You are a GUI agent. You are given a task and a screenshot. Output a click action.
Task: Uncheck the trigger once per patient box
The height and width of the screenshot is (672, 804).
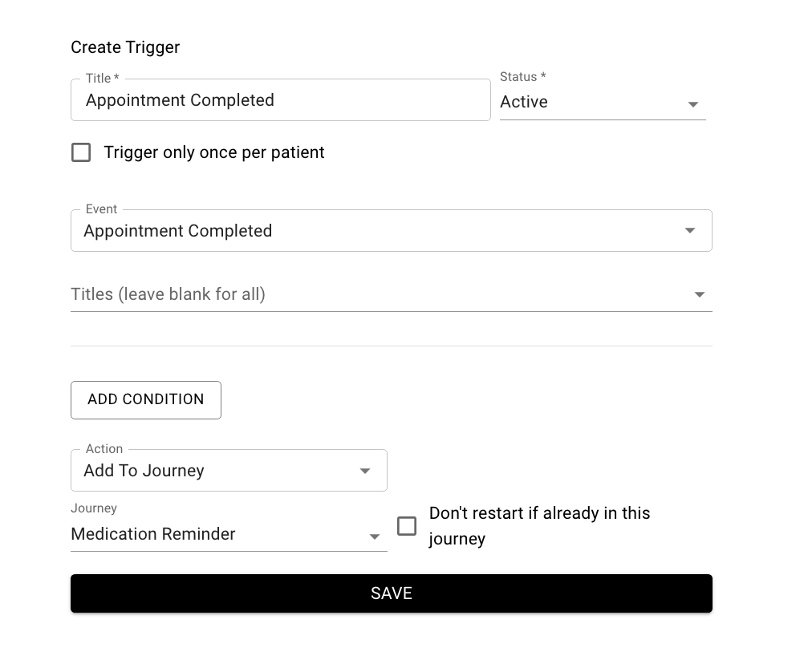(x=81, y=152)
